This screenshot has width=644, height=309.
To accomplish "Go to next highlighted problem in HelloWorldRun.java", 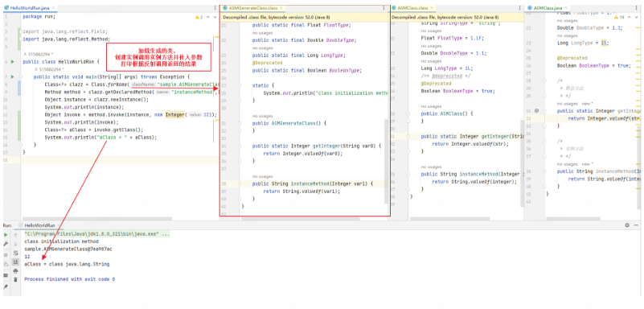I will tap(215, 17).
